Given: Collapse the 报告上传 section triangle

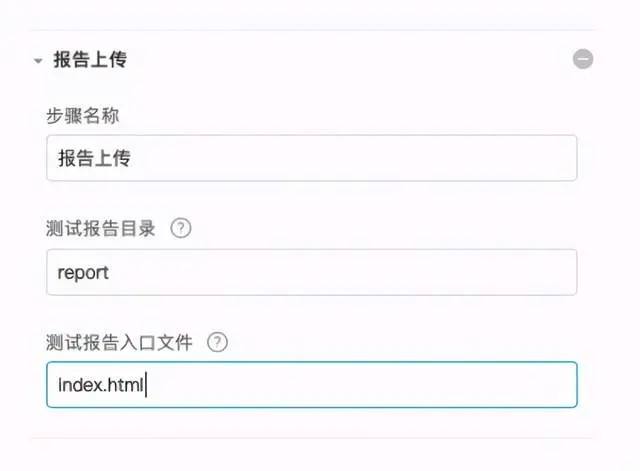Looking at the screenshot, I should [x=38, y=60].
